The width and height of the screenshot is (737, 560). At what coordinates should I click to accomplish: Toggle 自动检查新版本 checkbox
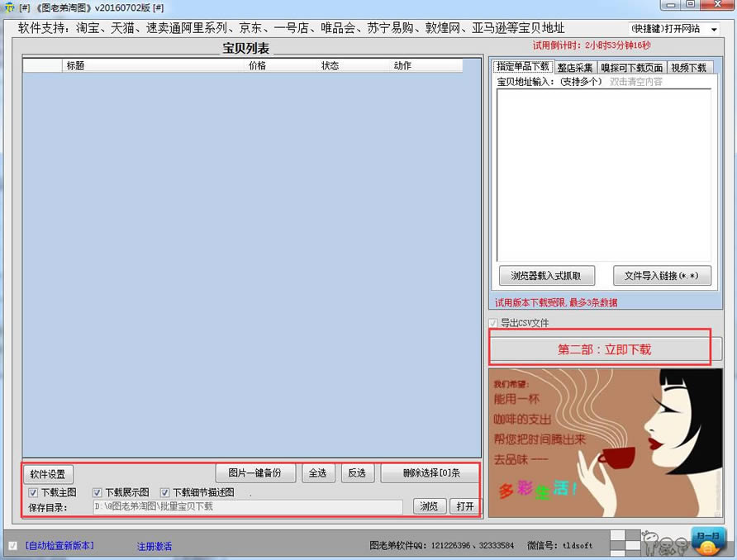tap(13, 545)
